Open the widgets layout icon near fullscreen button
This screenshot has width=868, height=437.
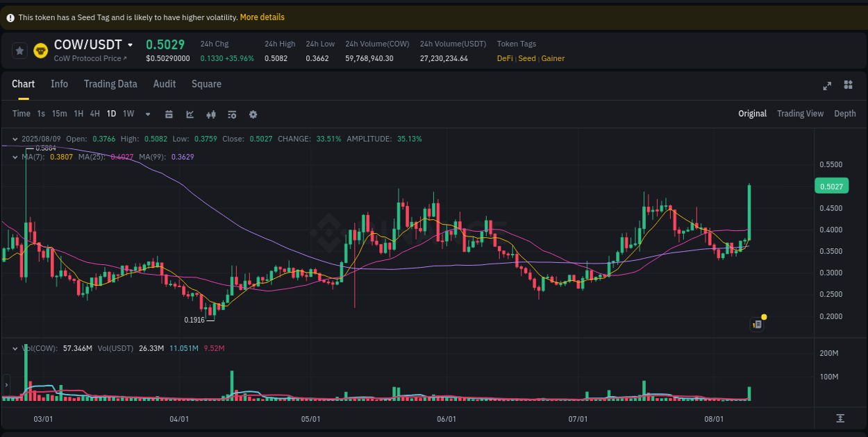tap(848, 85)
